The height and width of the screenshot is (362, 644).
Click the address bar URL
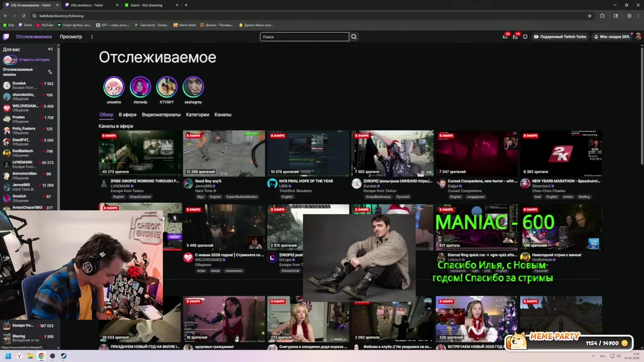61,16
